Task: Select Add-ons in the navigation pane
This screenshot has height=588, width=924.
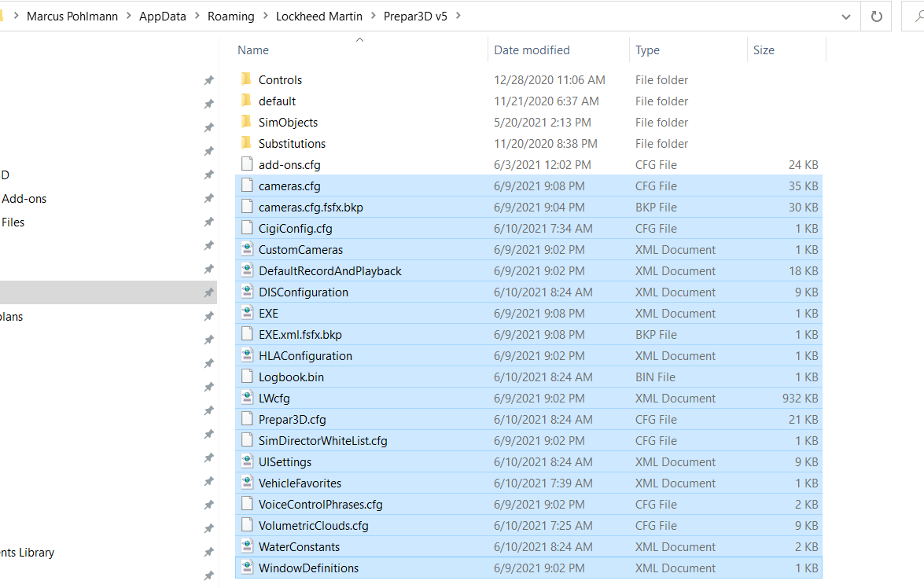Action: coord(24,199)
